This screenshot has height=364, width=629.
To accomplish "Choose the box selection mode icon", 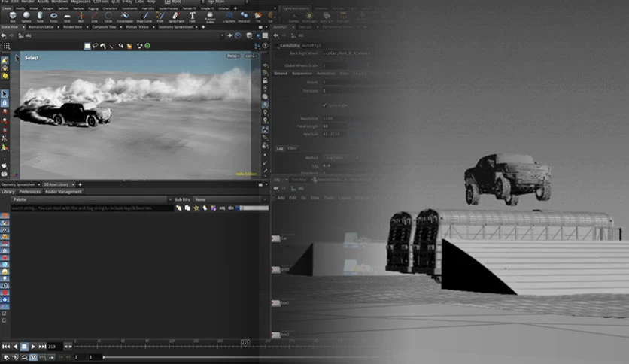I will coord(87,46).
